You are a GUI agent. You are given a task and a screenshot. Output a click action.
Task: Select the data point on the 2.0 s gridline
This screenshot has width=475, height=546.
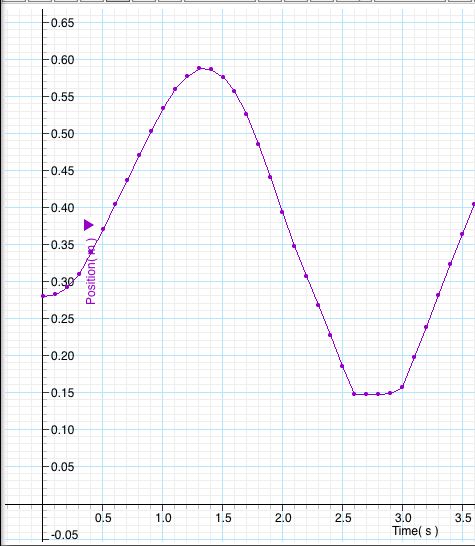coord(282,212)
